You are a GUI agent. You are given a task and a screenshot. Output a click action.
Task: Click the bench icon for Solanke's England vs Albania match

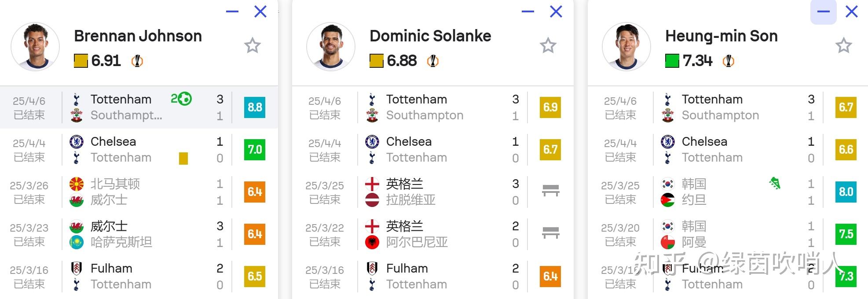point(551,233)
